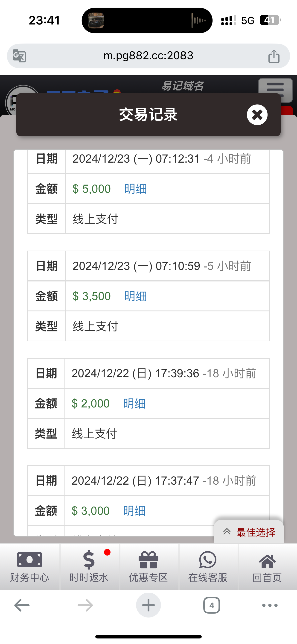Viewport: 297px width, 644px height.
Task: Expand the 最佳选择 panel
Action: 249,532
